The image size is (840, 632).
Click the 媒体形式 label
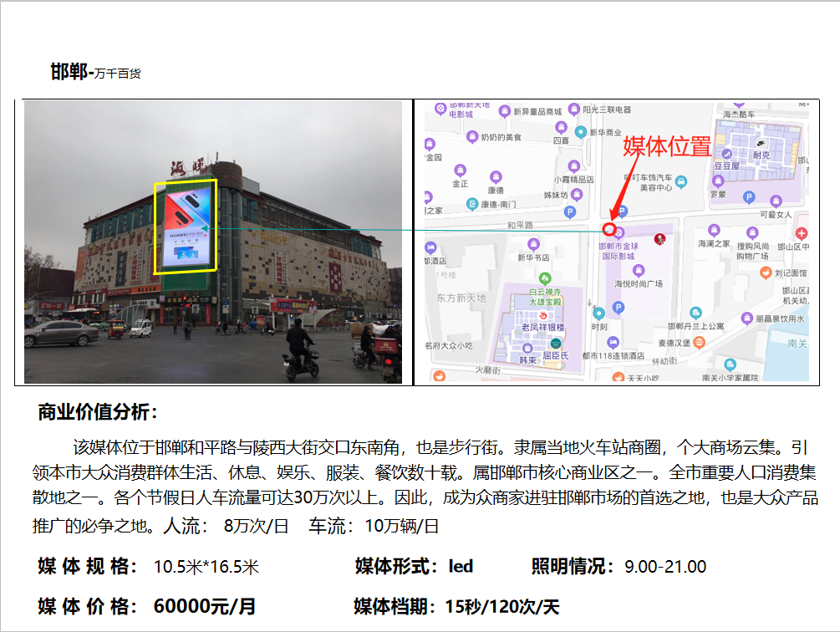pyautogui.click(x=396, y=566)
